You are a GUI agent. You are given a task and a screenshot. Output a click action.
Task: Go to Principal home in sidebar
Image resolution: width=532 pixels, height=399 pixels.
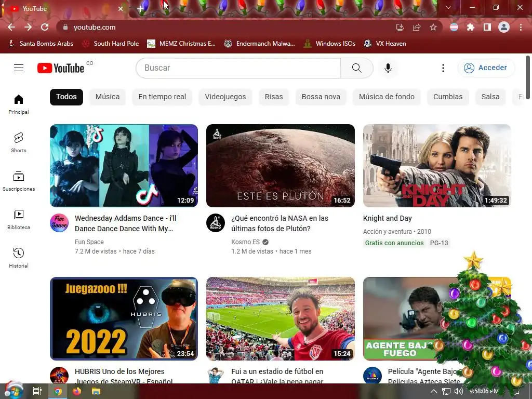[x=19, y=104]
